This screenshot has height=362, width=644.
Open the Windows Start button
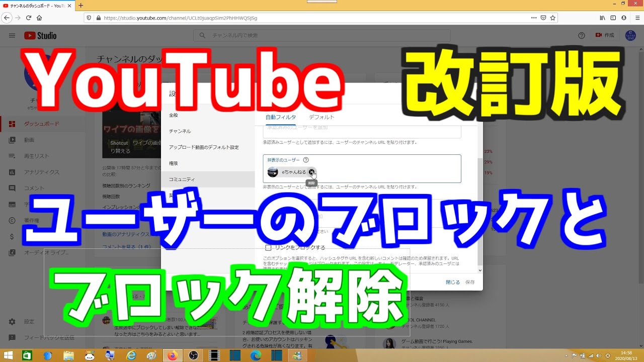coord(9,355)
